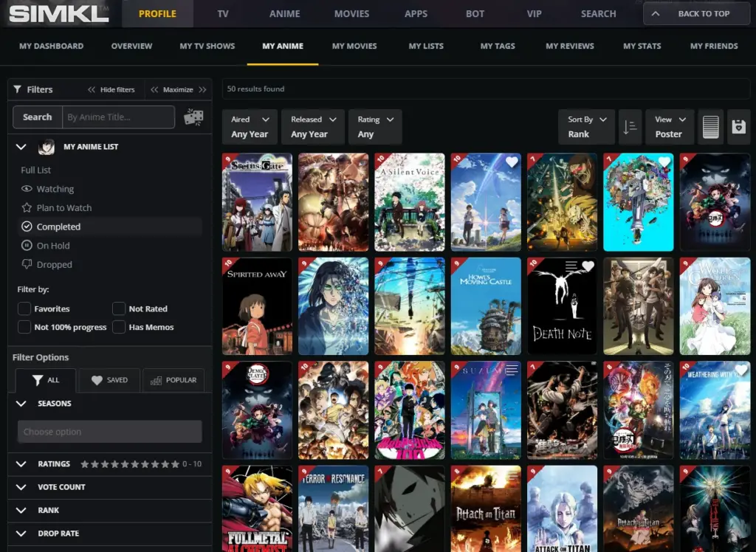Click the Maximize filters button
Screen dimensions: 756x552
pos(179,90)
